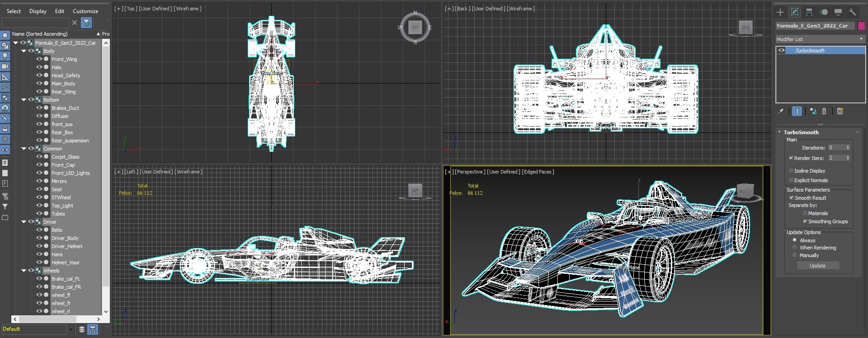Toggle Display Space Warps filter icon

coord(5,87)
